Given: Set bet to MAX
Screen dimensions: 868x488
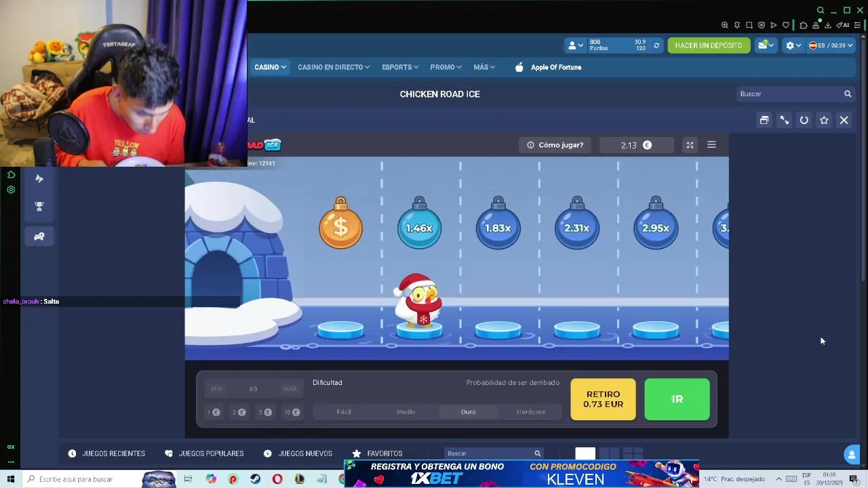Looking at the screenshot, I should click(290, 389).
